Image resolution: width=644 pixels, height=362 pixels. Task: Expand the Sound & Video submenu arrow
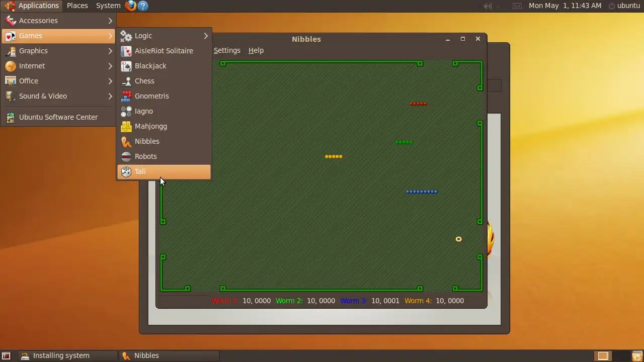pyautogui.click(x=110, y=96)
